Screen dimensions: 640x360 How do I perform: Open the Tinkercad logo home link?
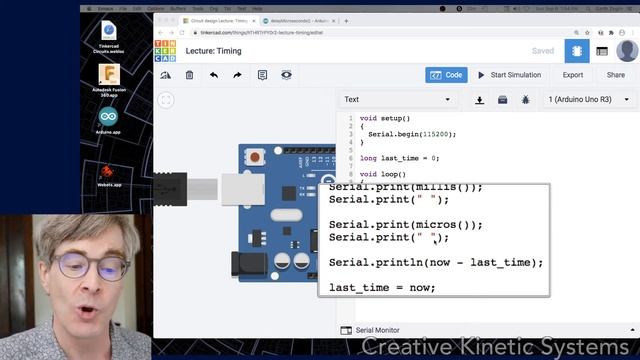point(165,51)
